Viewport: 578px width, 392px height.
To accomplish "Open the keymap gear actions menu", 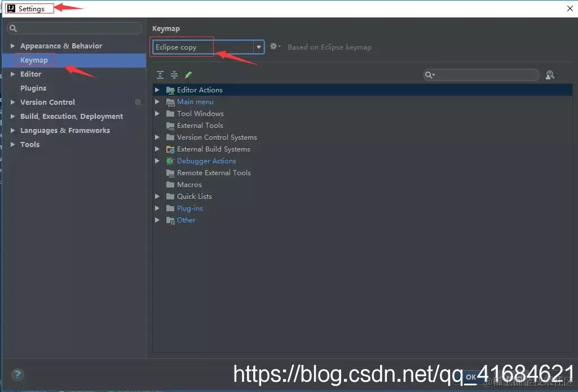I will coord(275,46).
